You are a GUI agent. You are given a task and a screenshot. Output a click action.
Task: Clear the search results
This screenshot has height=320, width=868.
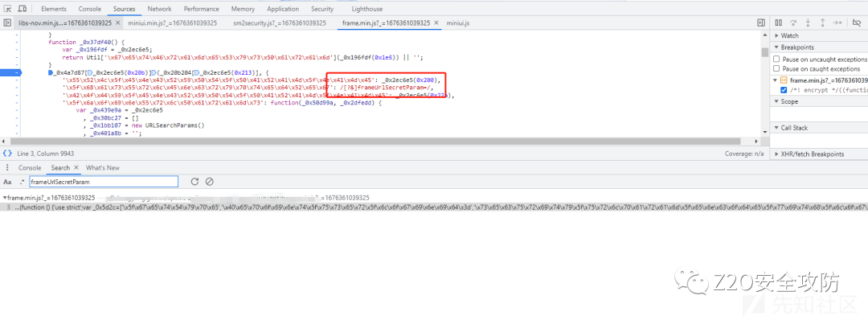[209, 182]
